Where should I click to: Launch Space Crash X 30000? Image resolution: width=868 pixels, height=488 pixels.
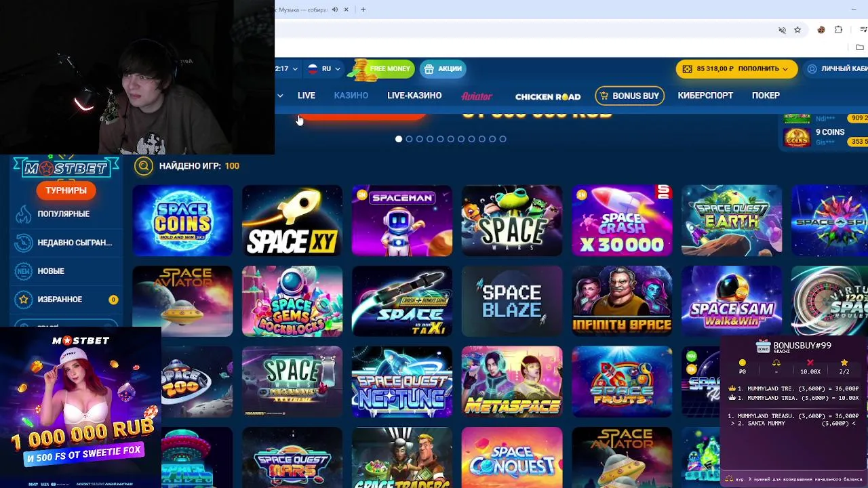coord(622,221)
